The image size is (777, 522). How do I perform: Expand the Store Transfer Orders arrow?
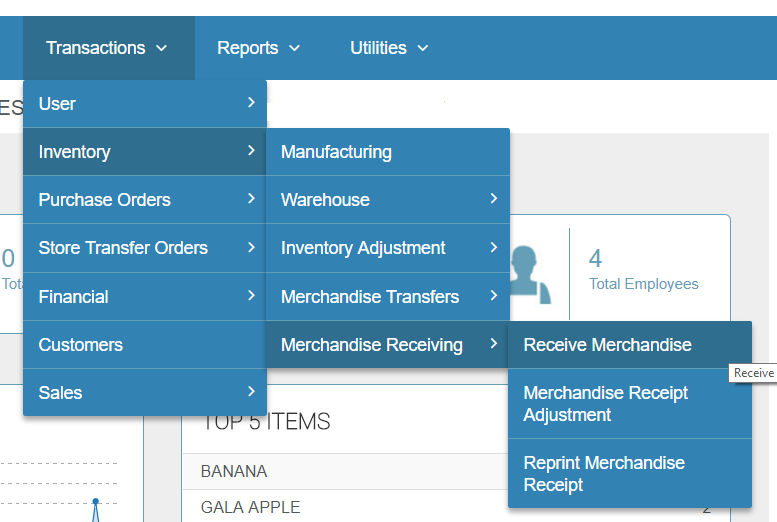(x=251, y=247)
